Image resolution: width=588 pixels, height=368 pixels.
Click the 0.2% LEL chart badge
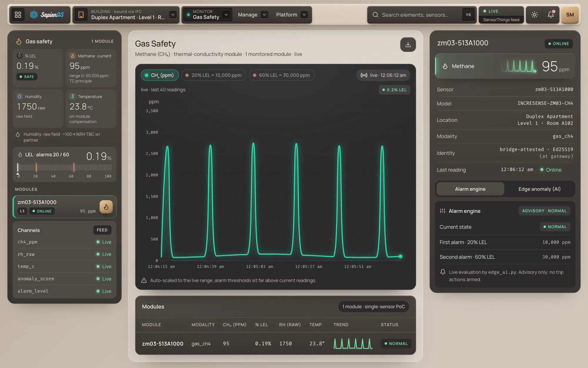[x=394, y=90]
